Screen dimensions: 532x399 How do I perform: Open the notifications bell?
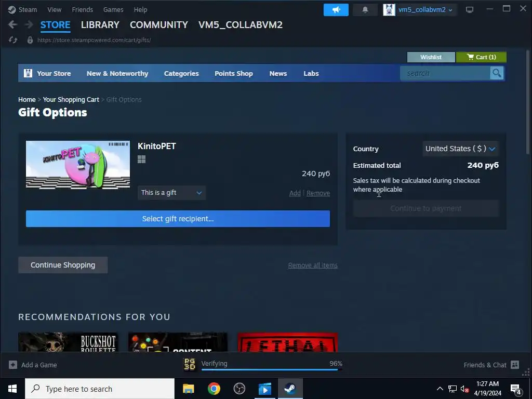coord(365,10)
